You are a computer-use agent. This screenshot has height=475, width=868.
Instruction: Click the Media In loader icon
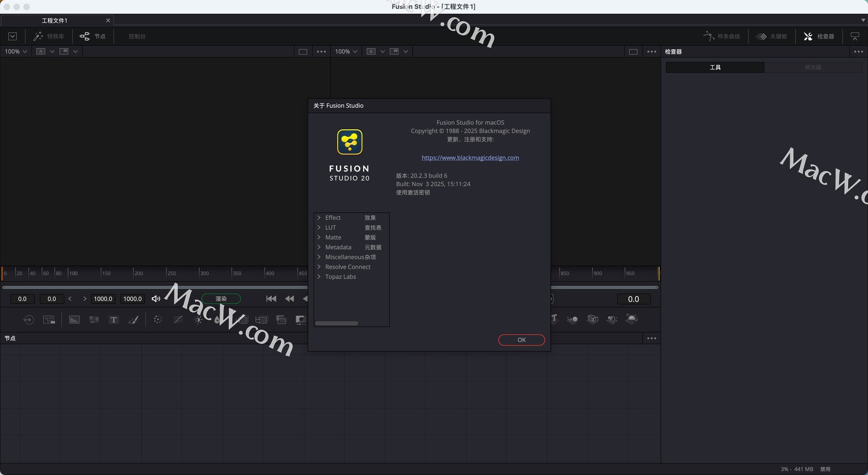[28, 320]
